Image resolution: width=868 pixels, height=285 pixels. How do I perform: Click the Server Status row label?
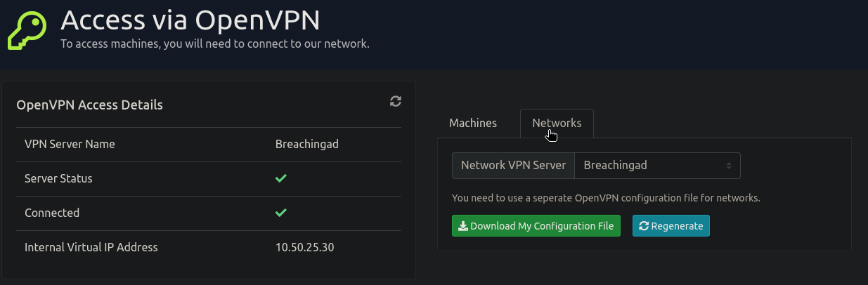point(58,178)
